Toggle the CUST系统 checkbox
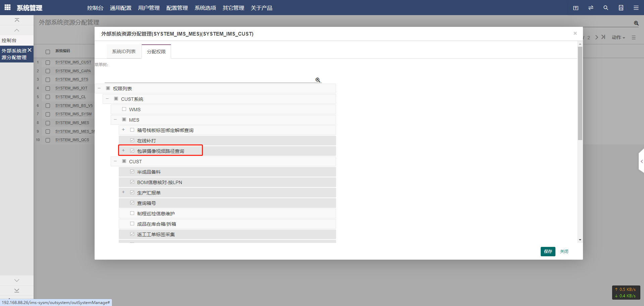Screen dimensions: 644x306 116,99
